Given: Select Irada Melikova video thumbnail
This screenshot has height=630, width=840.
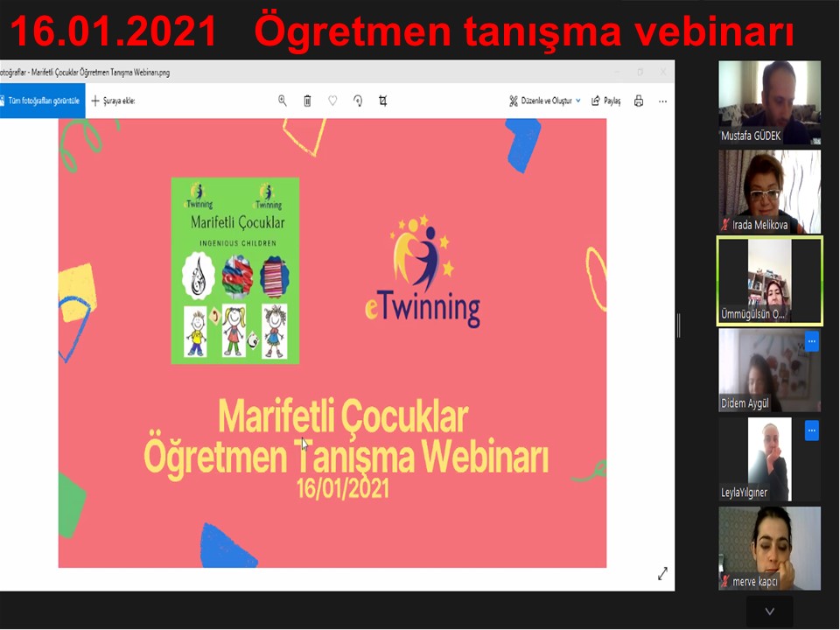Looking at the screenshot, I should [769, 192].
